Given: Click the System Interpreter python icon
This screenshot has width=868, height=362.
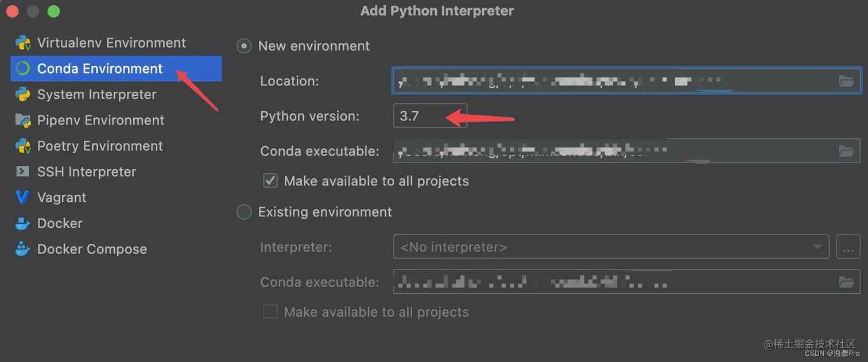Looking at the screenshot, I should [x=23, y=95].
